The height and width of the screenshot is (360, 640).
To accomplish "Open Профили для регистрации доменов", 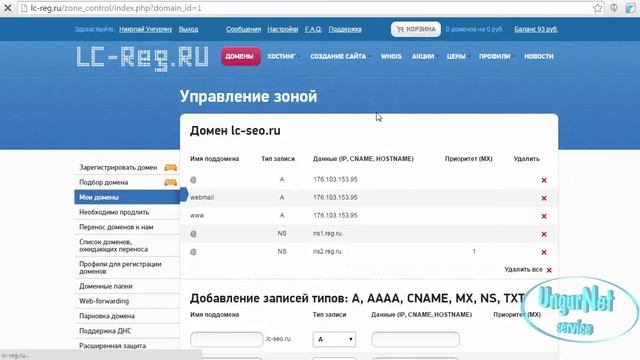I will [120, 267].
